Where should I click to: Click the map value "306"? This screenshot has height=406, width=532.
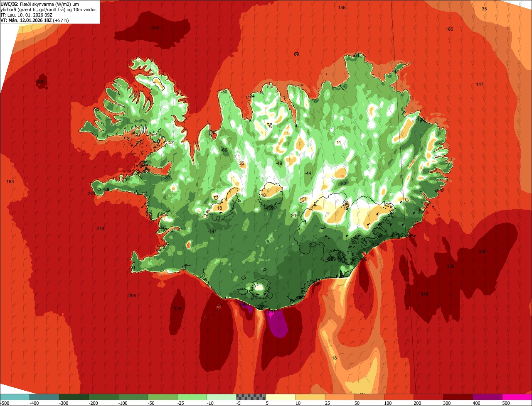point(41,81)
